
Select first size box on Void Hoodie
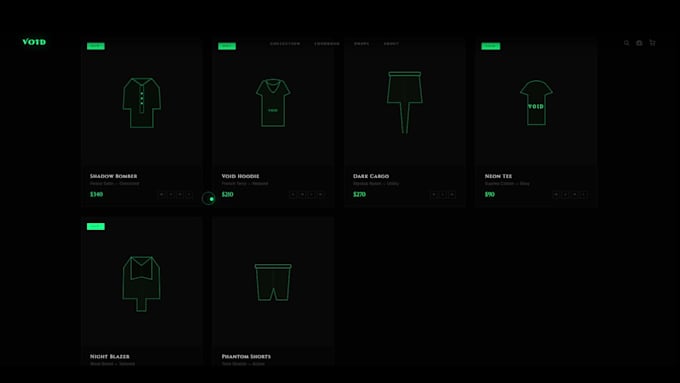(293, 195)
